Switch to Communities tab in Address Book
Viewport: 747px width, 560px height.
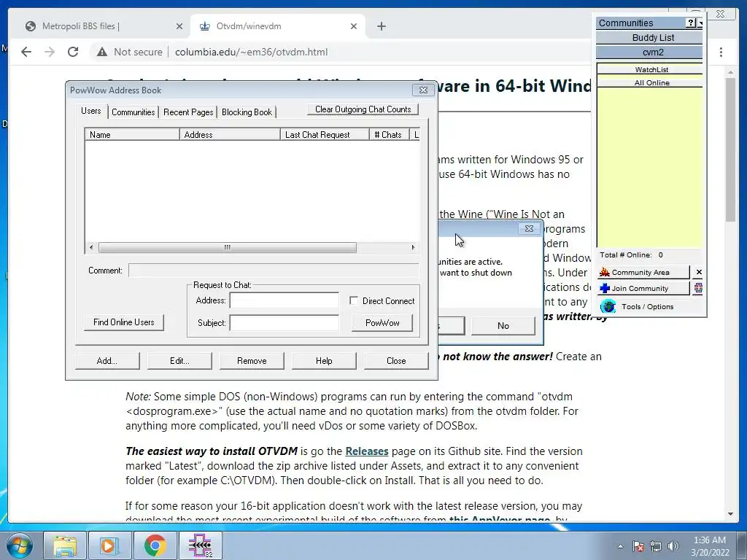133,112
